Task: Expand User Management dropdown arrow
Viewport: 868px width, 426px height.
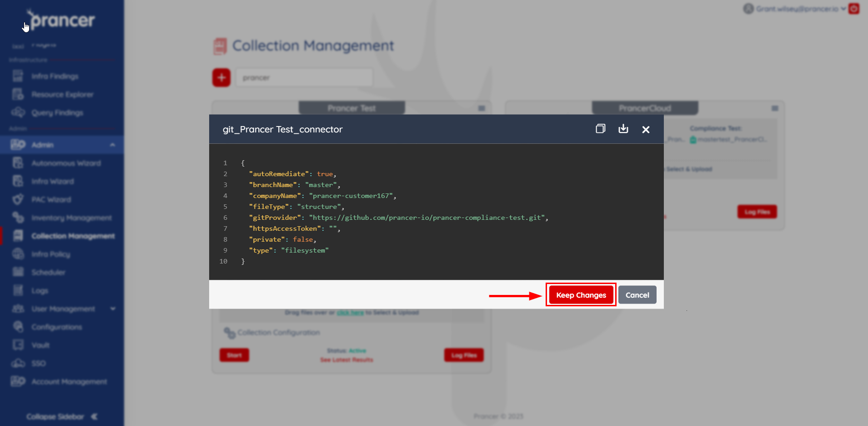Action: (x=113, y=309)
